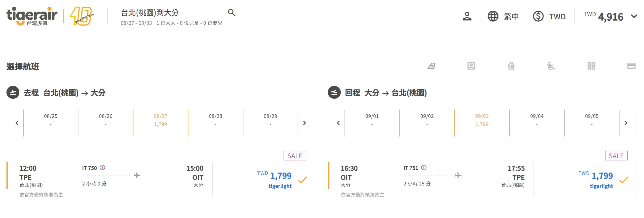The width and height of the screenshot is (644, 218).
Task: Click the baggage step icon
Action: [511, 66]
